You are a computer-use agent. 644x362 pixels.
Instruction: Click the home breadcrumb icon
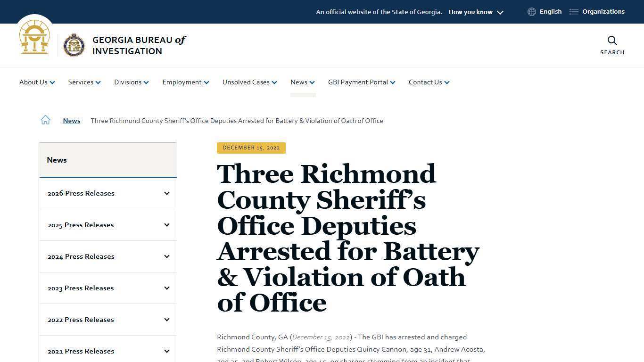pyautogui.click(x=45, y=120)
